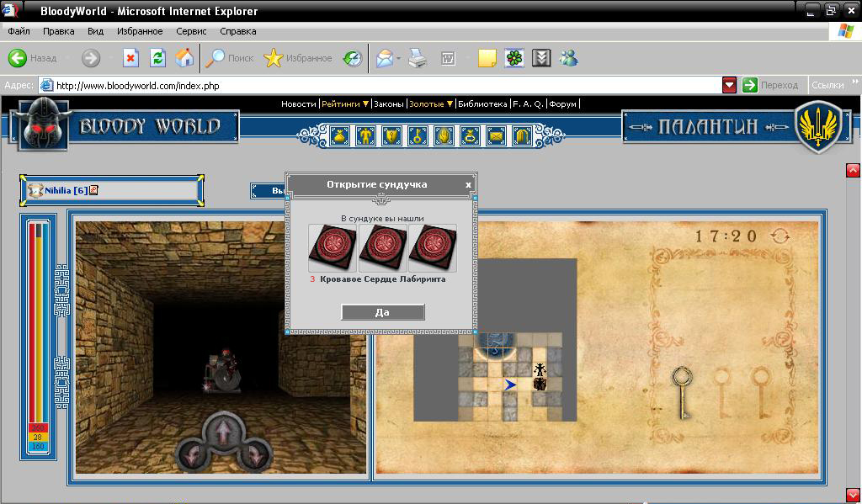
Task: Expand the Рейтинги dropdown
Action: tap(345, 103)
